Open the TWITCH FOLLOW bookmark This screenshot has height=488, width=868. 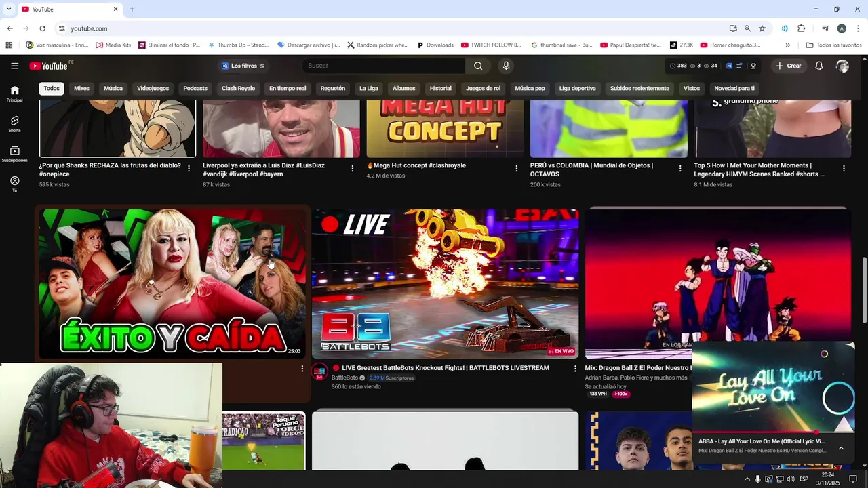point(491,45)
